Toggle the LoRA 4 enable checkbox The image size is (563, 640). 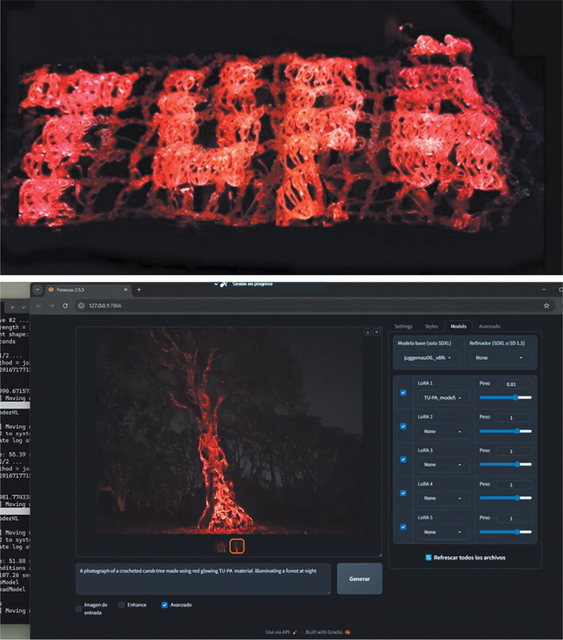[403, 493]
